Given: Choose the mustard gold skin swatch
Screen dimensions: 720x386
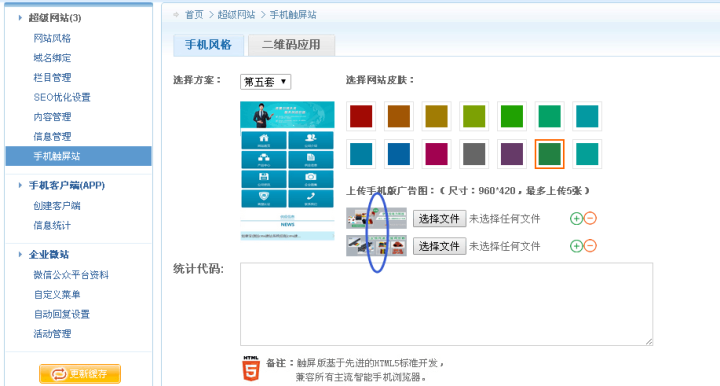Looking at the screenshot, I should point(436,116).
